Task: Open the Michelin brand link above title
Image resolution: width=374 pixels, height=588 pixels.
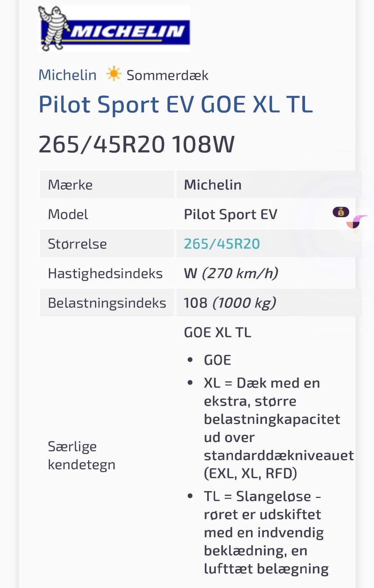Action: point(67,75)
